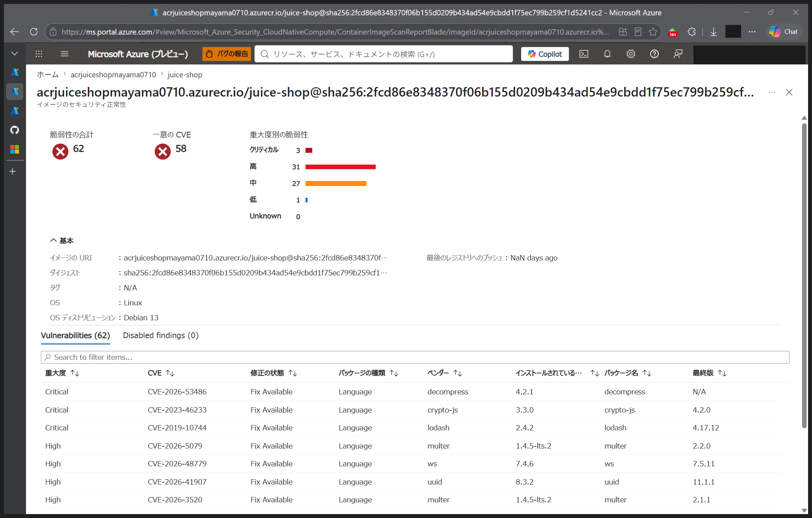Open portal settings gear icon
The height and width of the screenshot is (518, 812).
point(631,54)
